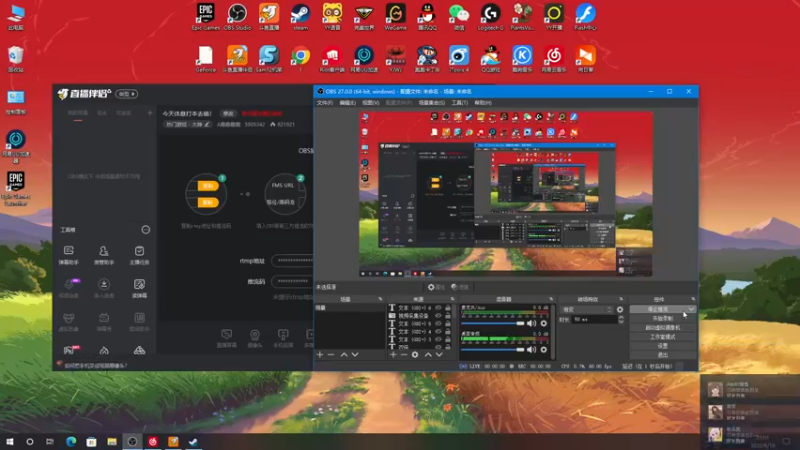Image resolution: width=800 pixels, height=450 pixels.
Task: Open 桌面音频 mixer settings gear
Action: (x=544, y=349)
